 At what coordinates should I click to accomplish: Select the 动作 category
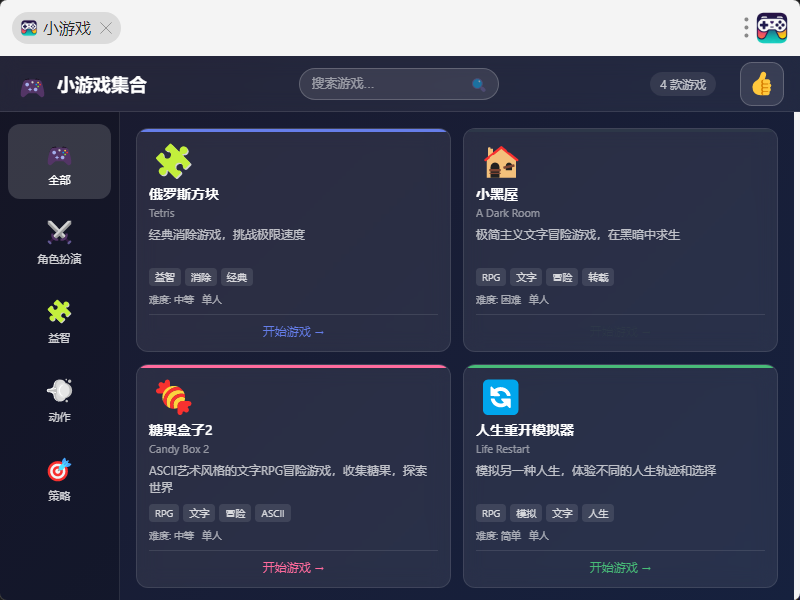coord(59,401)
